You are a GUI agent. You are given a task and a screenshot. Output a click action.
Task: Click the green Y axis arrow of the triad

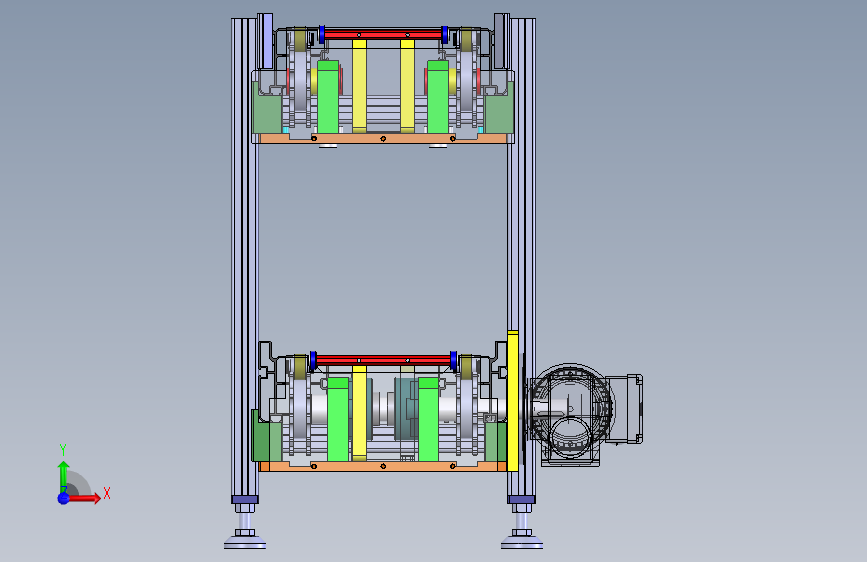click(x=64, y=475)
